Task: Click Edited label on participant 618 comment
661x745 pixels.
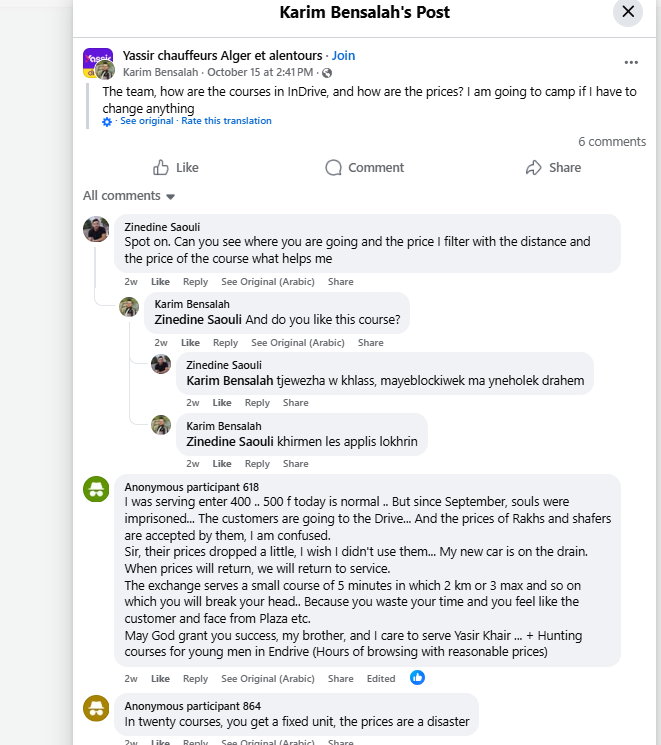Action: [381, 678]
